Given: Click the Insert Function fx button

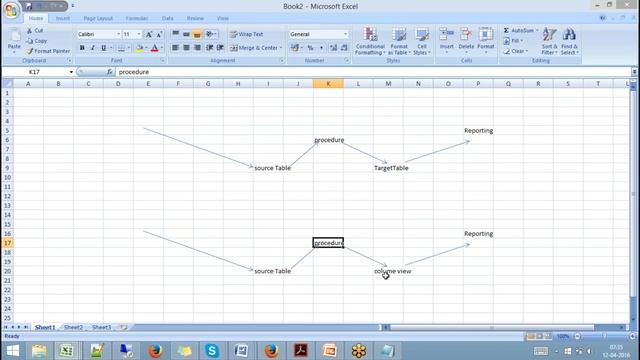Looking at the screenshot, I should pos(109,72).
